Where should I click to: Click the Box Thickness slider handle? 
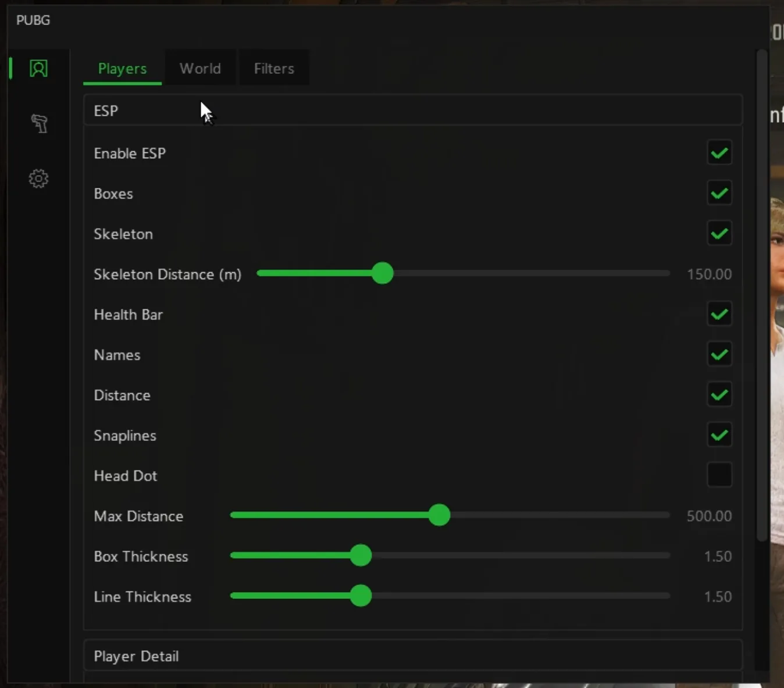(x=361, y=555)
